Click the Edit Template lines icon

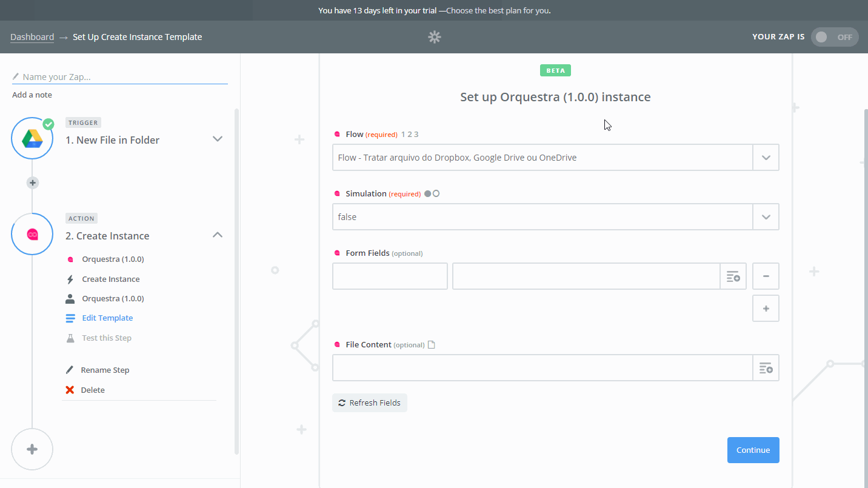point(70,318)
